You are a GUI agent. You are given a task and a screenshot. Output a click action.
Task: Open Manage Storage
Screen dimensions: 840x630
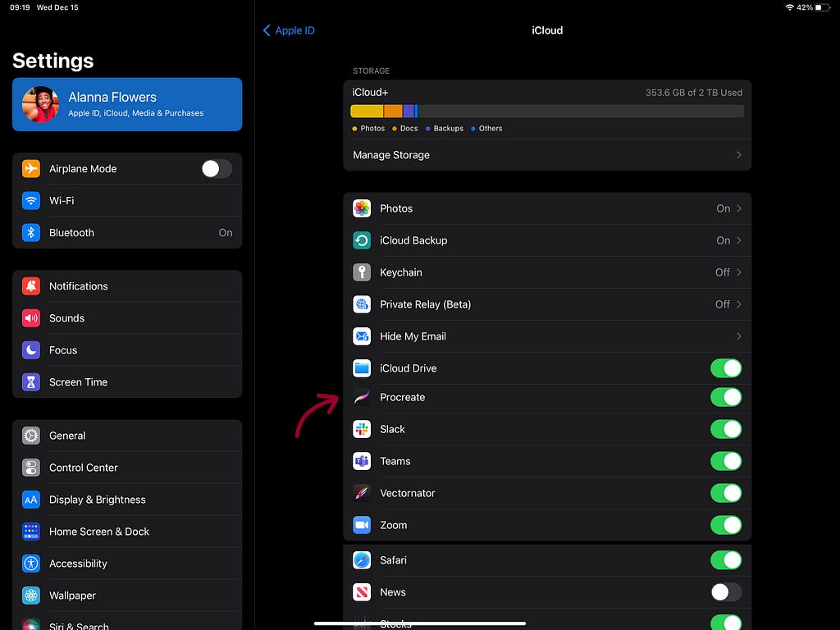point(547,155)
